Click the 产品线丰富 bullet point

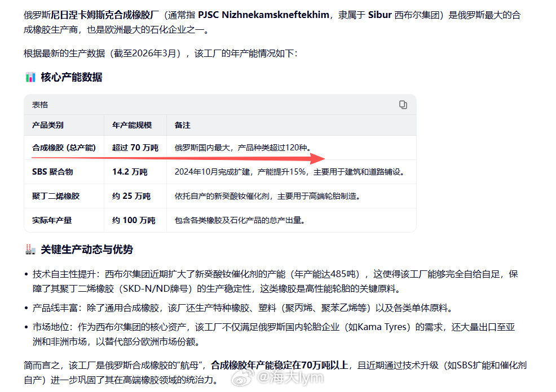coord(243,308)
